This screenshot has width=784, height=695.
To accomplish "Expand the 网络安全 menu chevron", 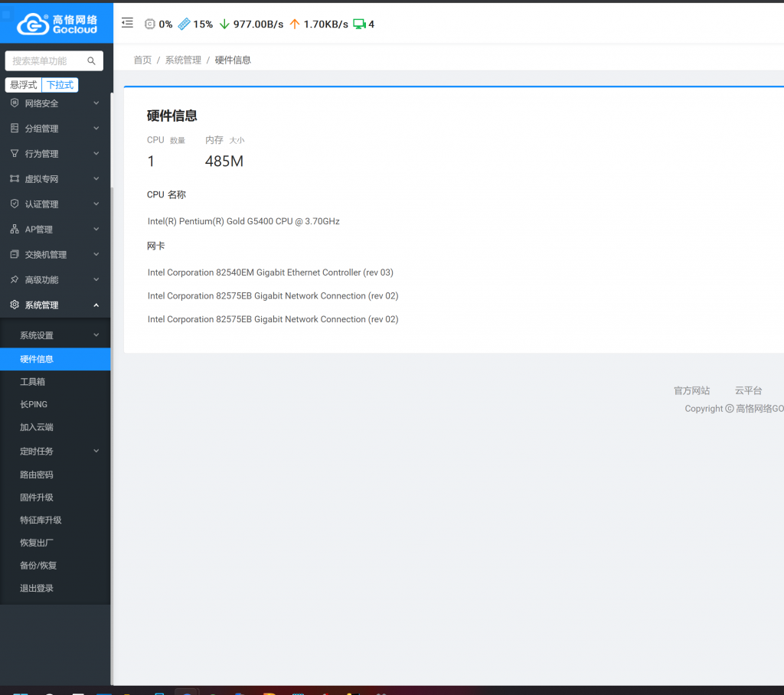I will tap(96, 103).
